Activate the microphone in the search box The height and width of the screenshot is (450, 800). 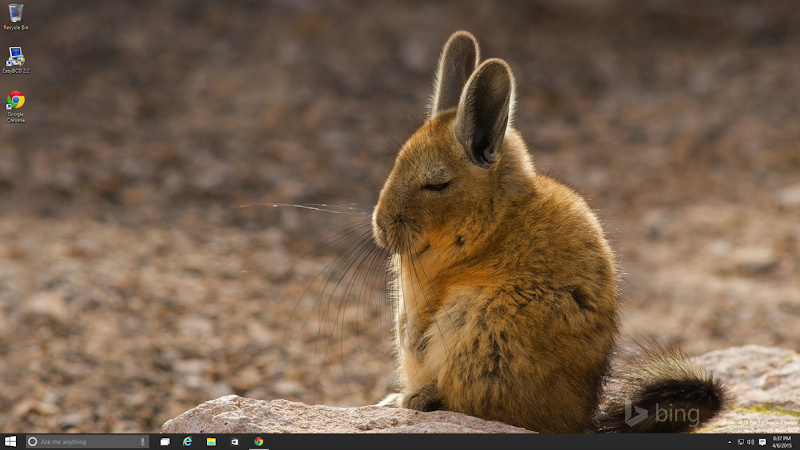[x=143, y=441]
